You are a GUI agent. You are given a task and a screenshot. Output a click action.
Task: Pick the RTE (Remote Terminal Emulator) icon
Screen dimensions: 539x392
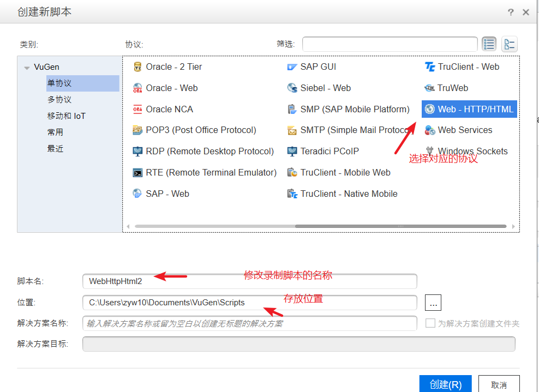coord(137,172)
